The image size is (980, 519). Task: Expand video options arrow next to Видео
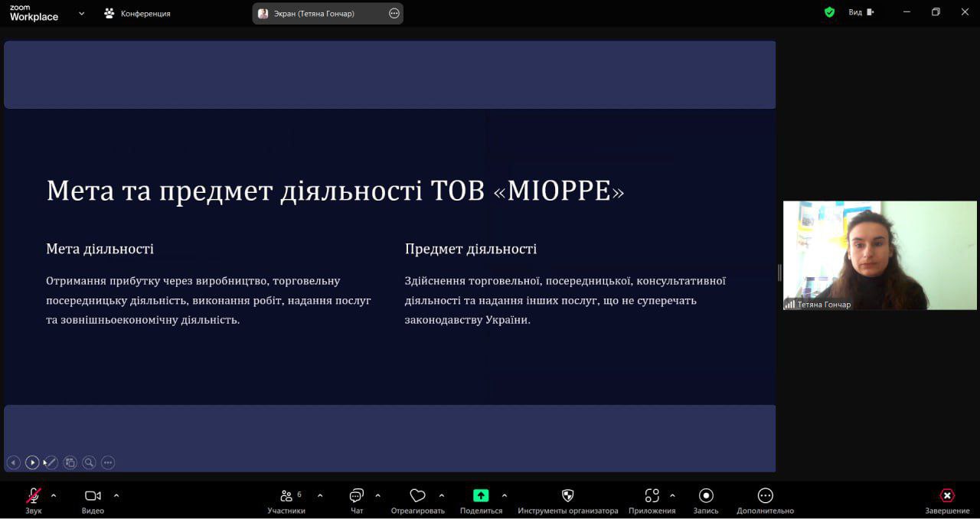click(116, 495)
